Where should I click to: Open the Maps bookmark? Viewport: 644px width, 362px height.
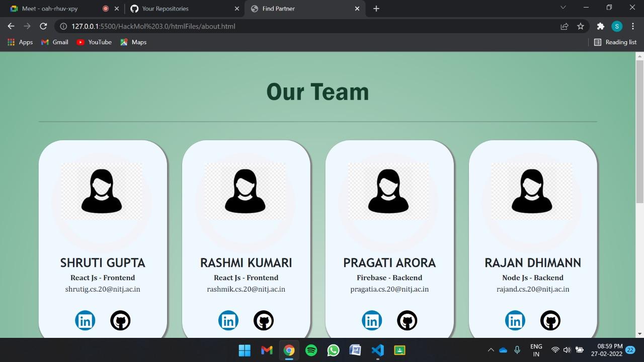[133, 42]
